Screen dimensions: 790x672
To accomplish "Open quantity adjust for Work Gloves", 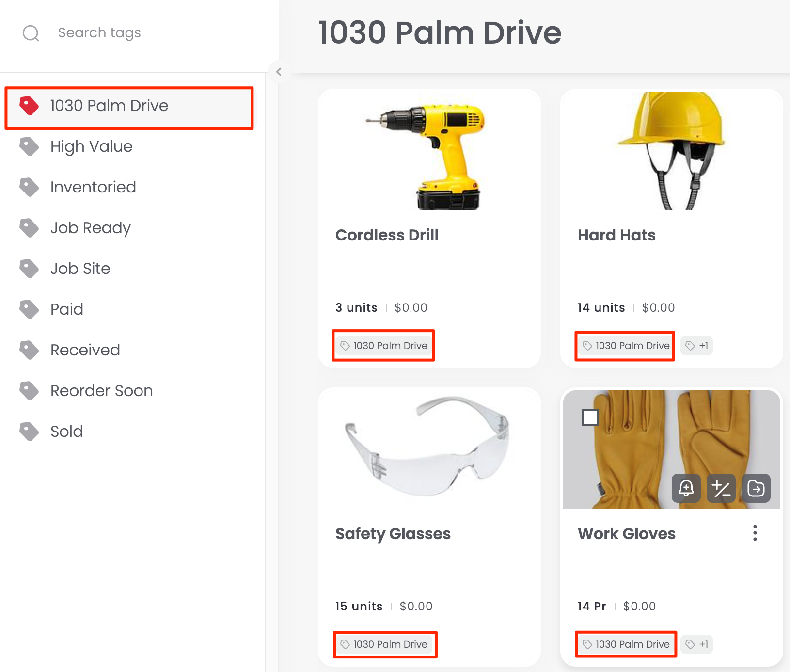I will click(721, 488).
